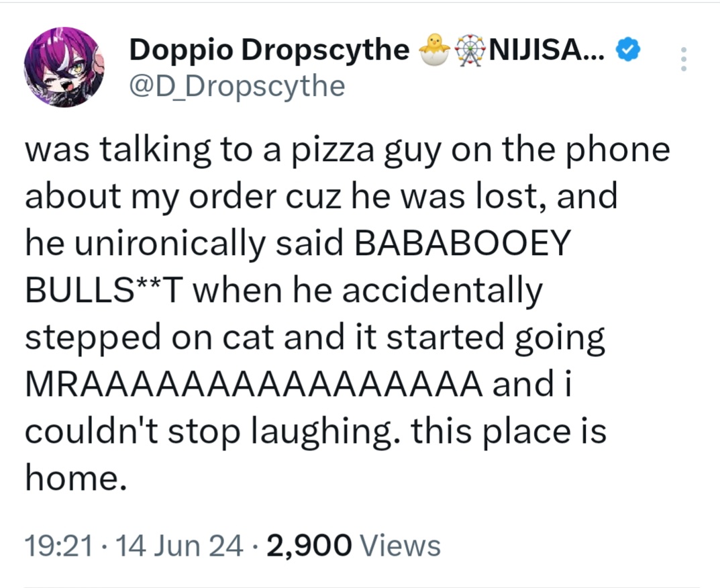Click the 19:21 timestamp
The height and width of the screenshot is (588, 720).
coord(59,546)
